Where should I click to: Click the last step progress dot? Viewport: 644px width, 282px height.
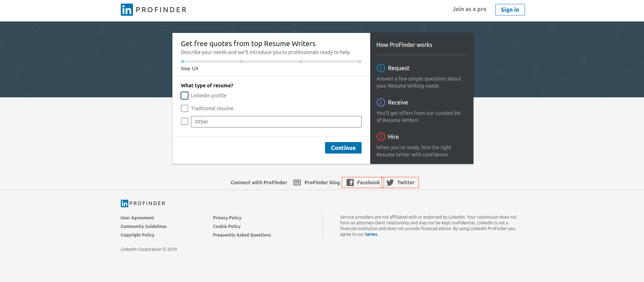[360, 62]
